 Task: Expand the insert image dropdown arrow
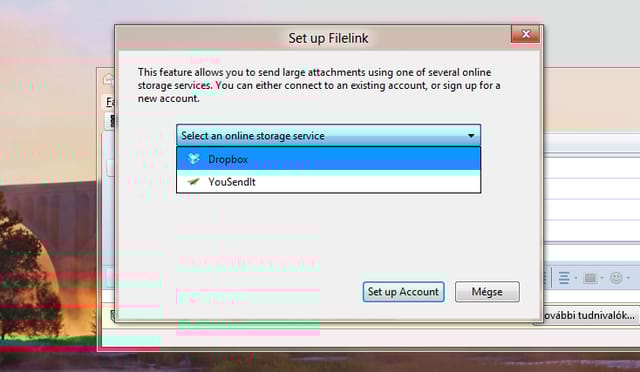(x=602, y=278)
